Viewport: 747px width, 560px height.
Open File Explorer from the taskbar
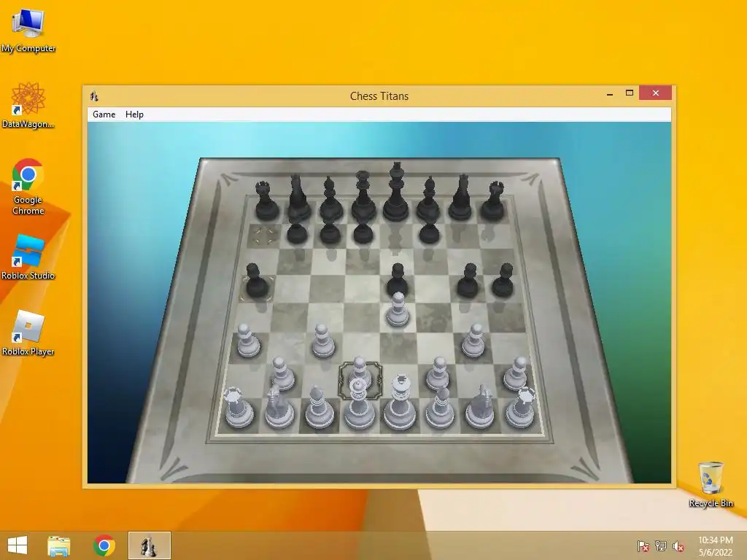coord(59,545)
